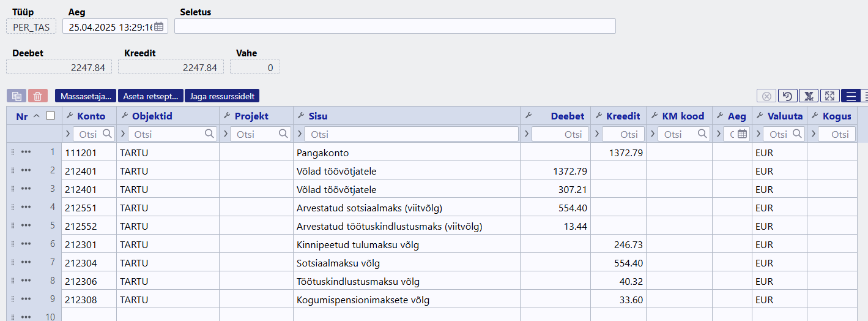868x321 pixels.
Task: Expand the Valuuta filter chevron
Action: [757, 134]
